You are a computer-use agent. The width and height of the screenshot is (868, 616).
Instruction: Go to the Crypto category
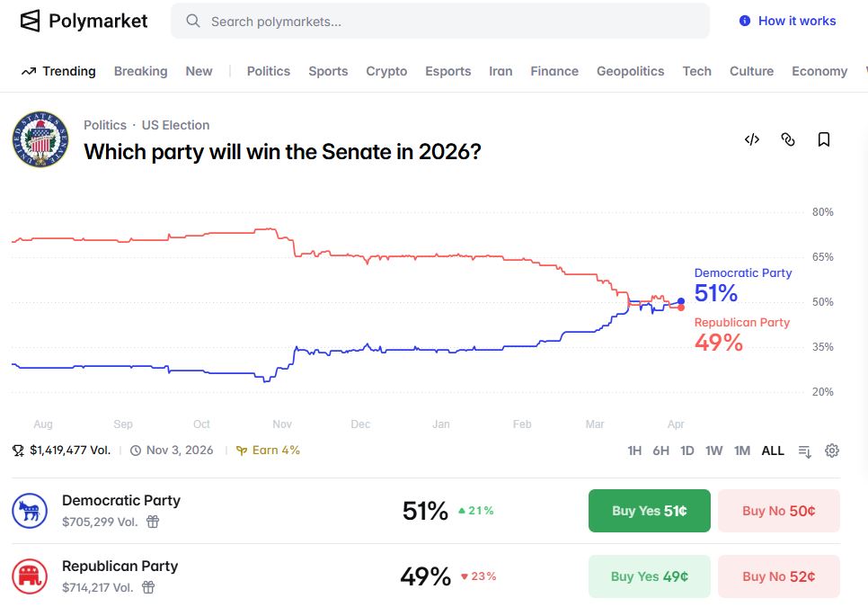click(386, 71)
